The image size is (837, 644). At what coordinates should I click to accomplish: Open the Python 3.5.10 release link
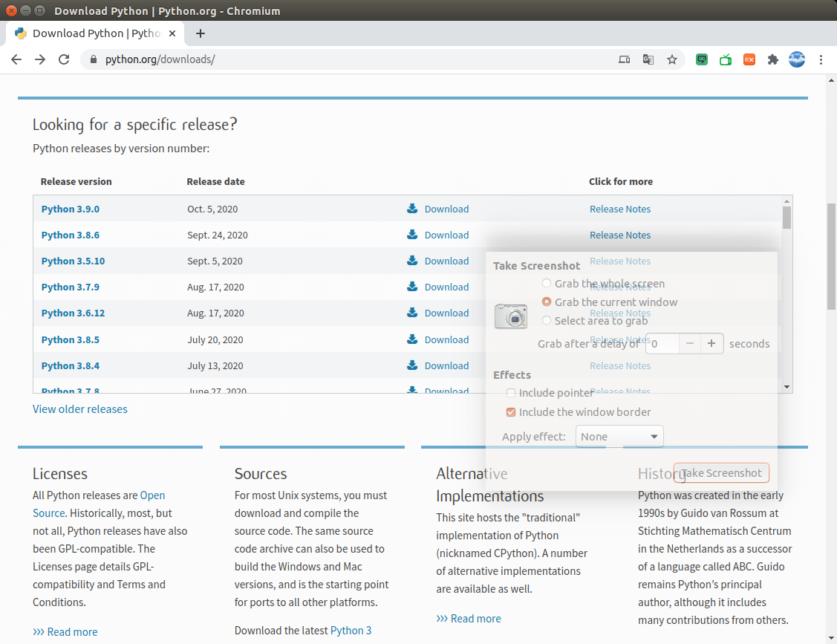(x=73, y=261)
